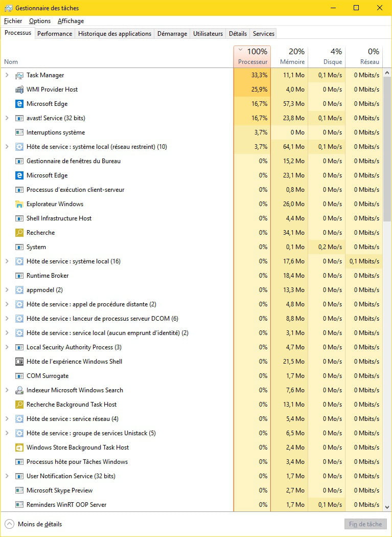
Task: Click the Recherche magnifier icon
Action: click(19, 233)
